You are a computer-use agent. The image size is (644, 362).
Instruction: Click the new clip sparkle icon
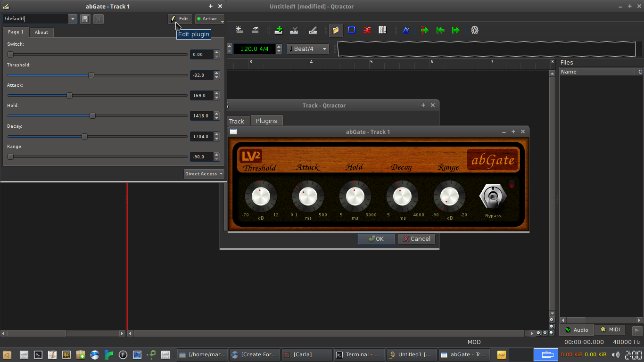(x=239, y=30)
